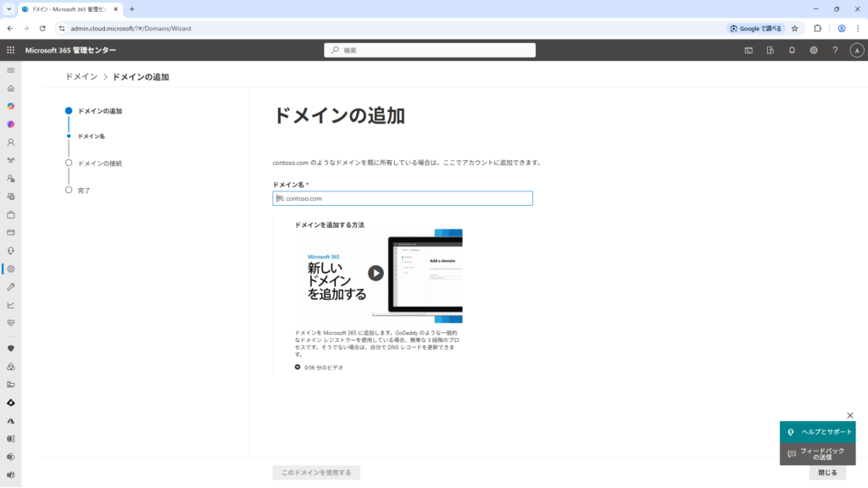
Task: Expand the hamburger navigation menu
Action: (11, 69)
